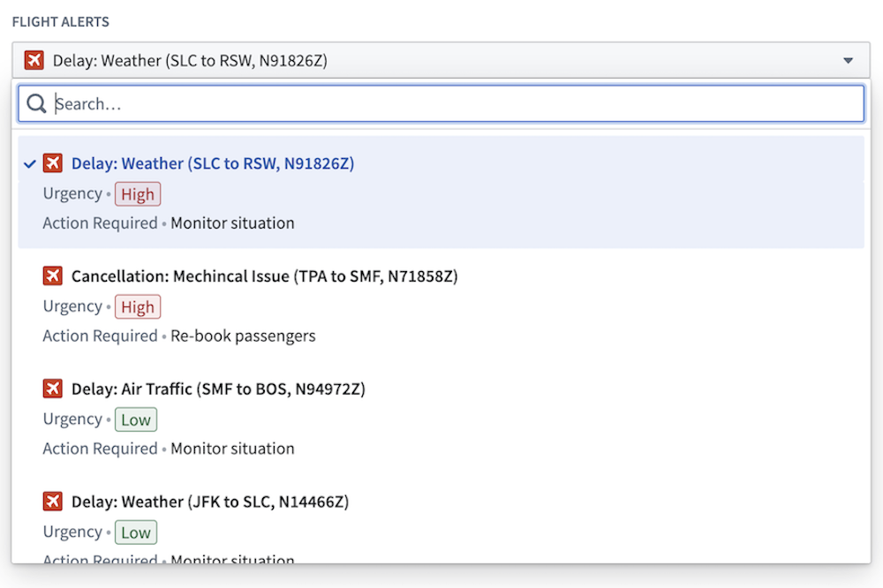Collapse the Flight Alerts dropdown using the caret arrow
Screen dimensions: 883x588
[848, 60]
